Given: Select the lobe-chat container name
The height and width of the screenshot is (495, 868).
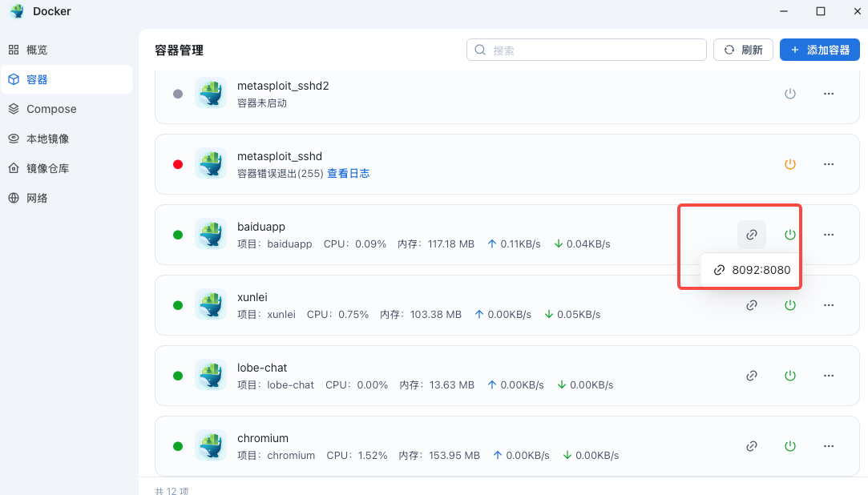Looking at the screenshot, I should point(262,368).
